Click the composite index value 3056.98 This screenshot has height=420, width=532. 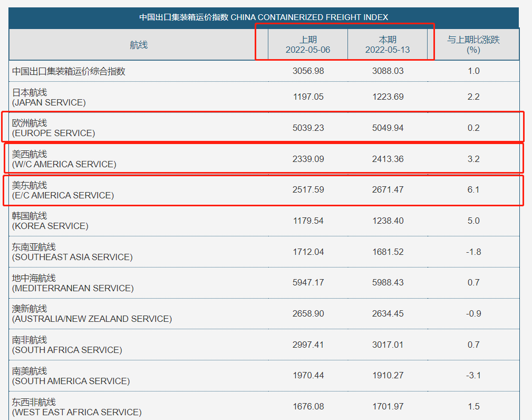[308, 71]
